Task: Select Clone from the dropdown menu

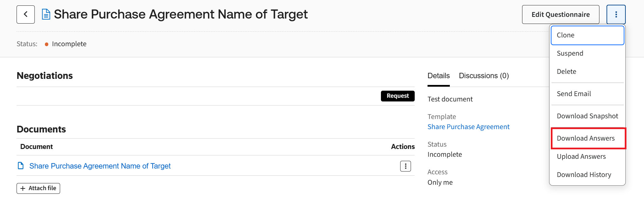Action: pyautogui.click(x=587, y=35)
